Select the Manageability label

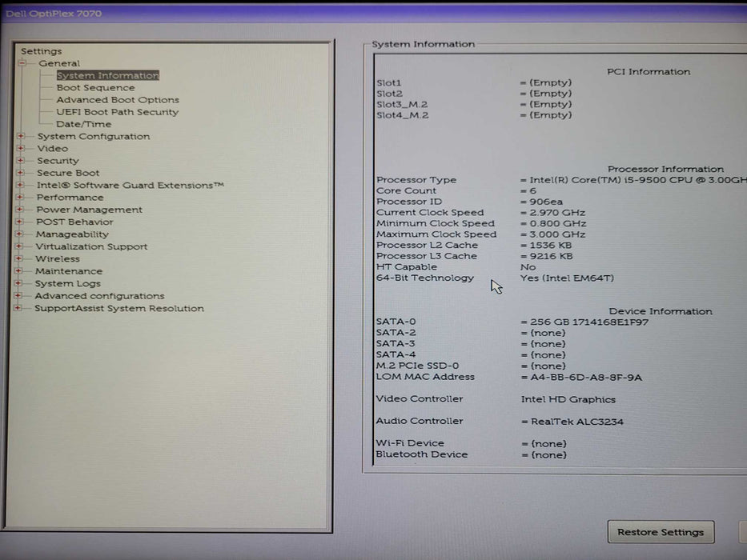click(72, 234)
